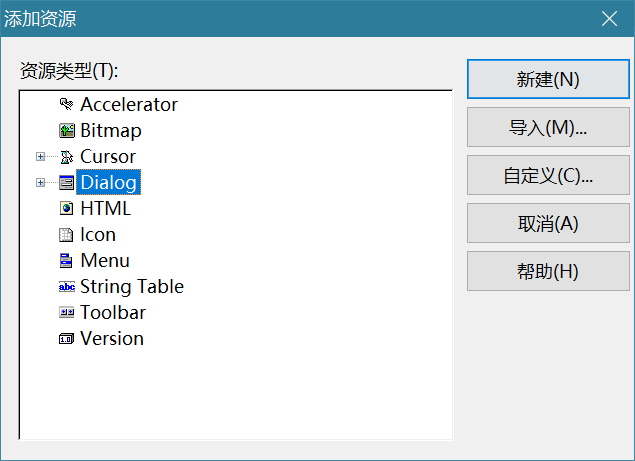Click the Menu resource icon
The height and width of the screenshot is (461, 635).
tap(67, 260)
